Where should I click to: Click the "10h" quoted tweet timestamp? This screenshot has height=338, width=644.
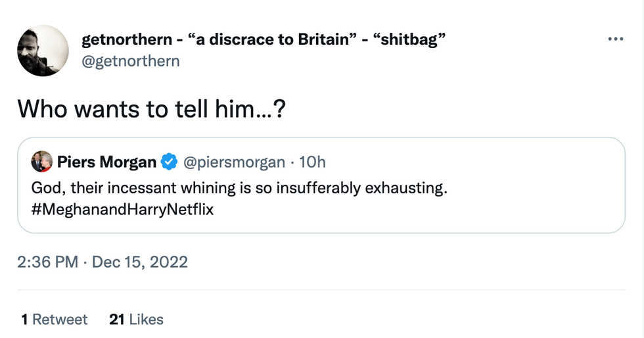(x=312, y=162)
